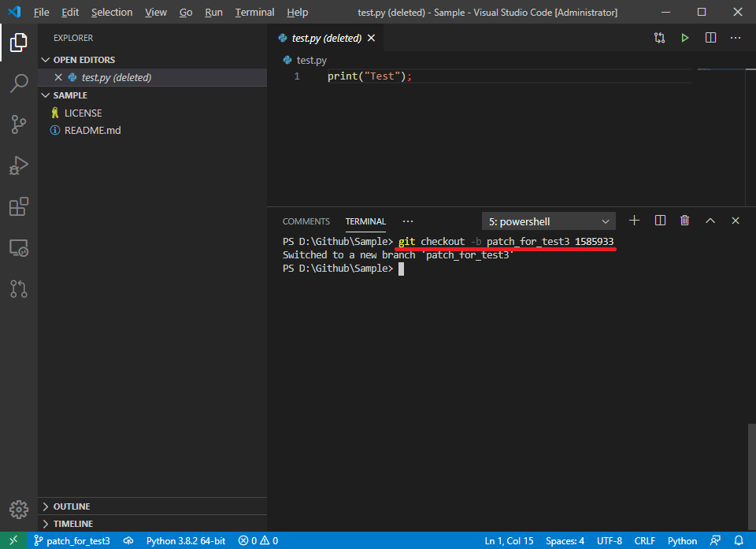The image size is (756, 549).
Task: Click the patch_for_test3 branch in status bar
Action: coord(72,541)
